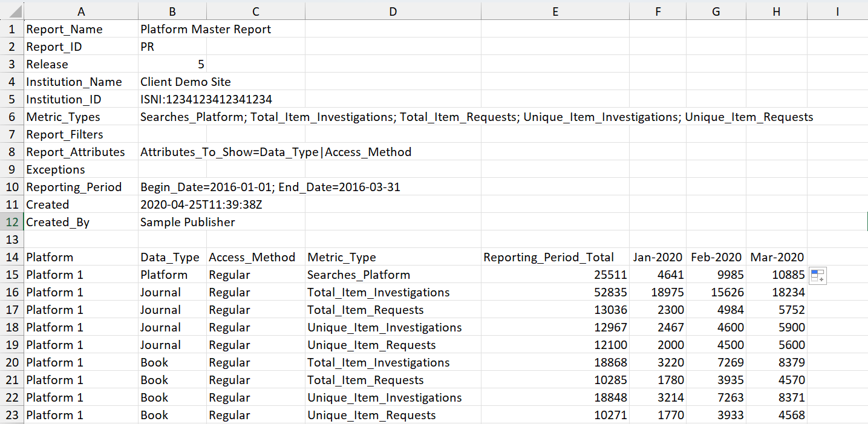Click the Release value 5
This screenshot has width=868, height=424.
(172, 64)
